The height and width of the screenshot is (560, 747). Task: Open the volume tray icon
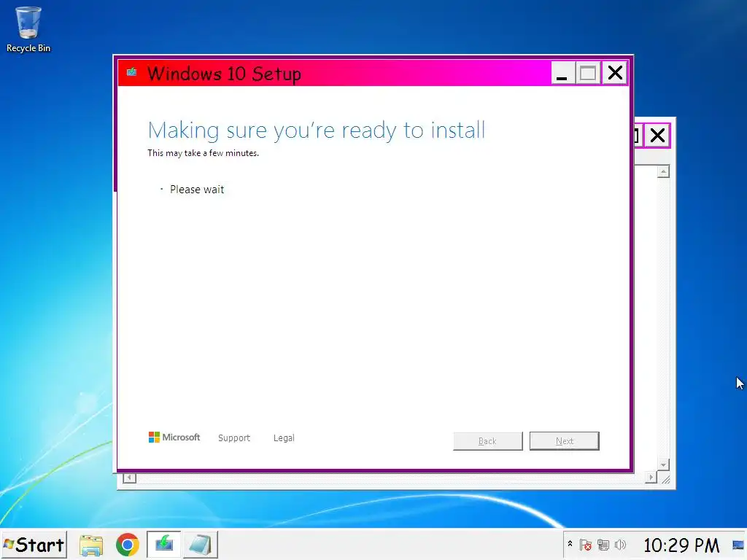click(620, 545)
